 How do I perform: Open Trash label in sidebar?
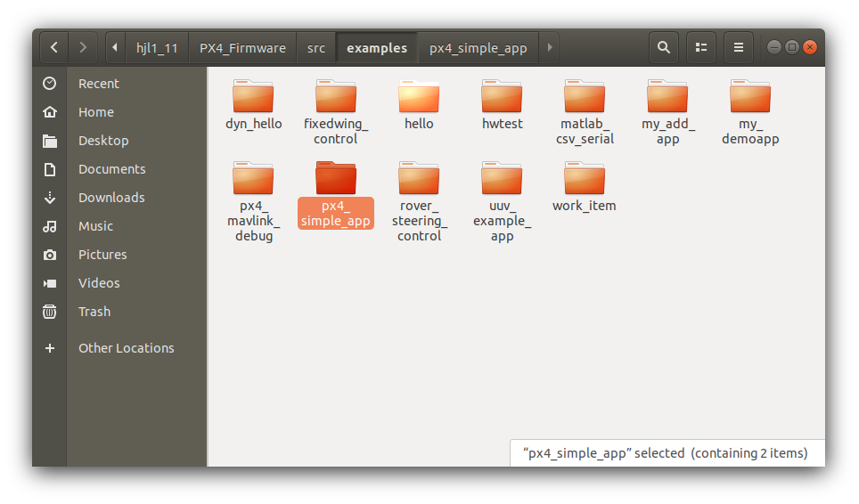point(94,312)
